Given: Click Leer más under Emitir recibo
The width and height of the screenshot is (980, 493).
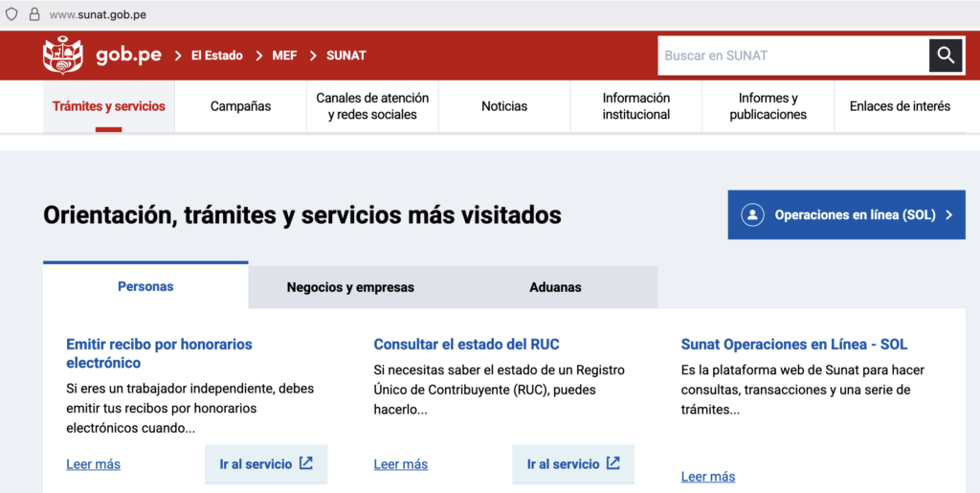Looking at the screenshot, I should [x=93, y=464].
